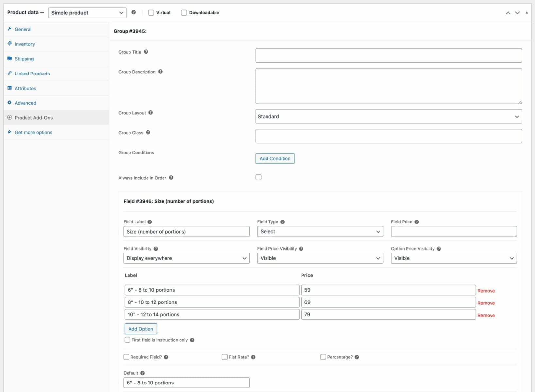Click help icon beside Default label
The height and width of the screenshot is (392, 535).
click(142, 373)
